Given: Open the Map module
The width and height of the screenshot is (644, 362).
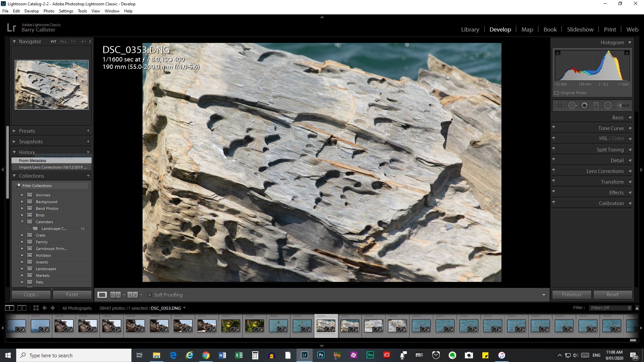Looking at the screenshot, I should pyautogui.click(x=527, y=29).
